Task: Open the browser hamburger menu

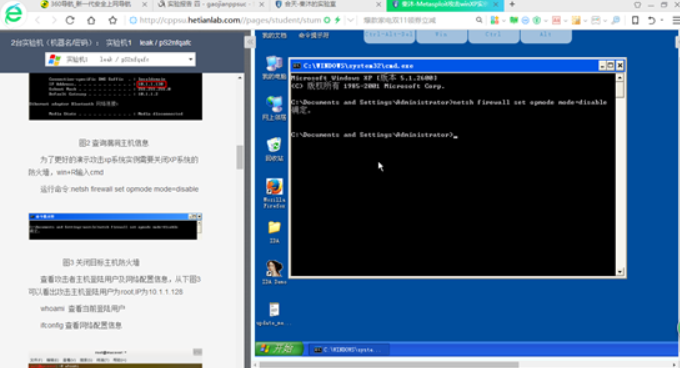Action: click(676, 20)
